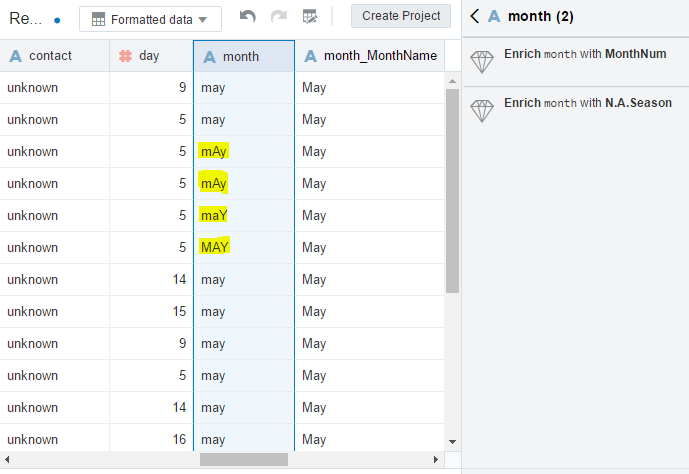Click the apply script table icon

[x=310, y=17]
